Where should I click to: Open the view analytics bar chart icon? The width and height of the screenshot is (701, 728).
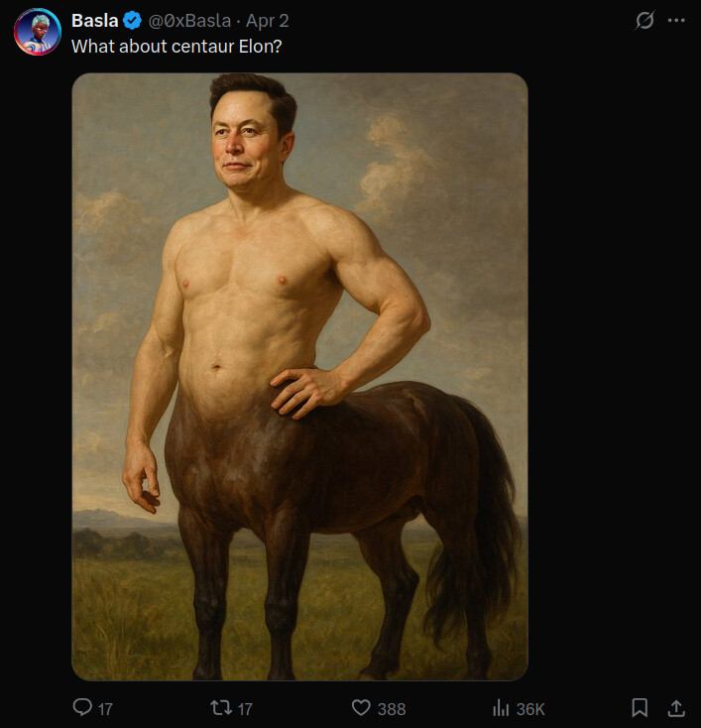[x=501, y=708]
